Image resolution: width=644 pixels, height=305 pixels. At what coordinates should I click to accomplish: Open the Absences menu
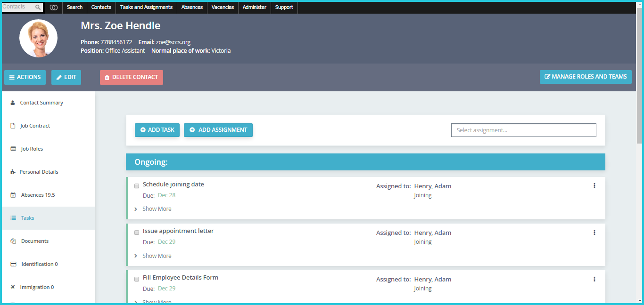pyautogui.click(x=192, y=7)
